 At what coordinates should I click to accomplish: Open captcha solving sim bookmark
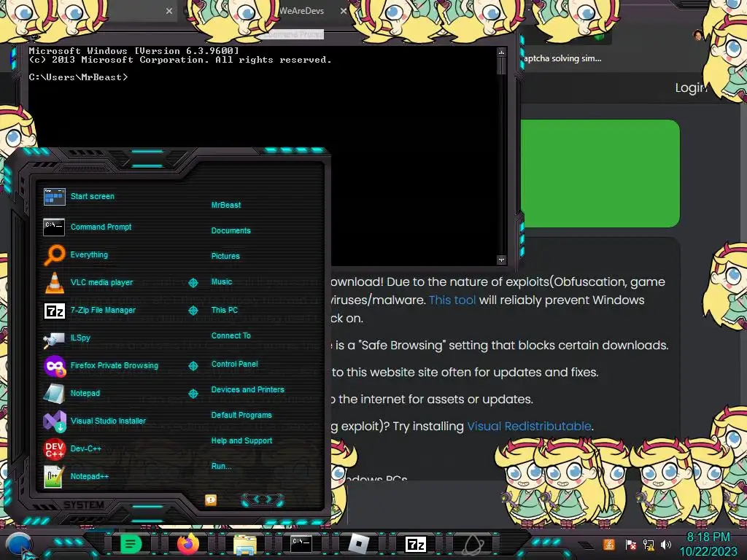pyautogui.click(x=562, y=58)
